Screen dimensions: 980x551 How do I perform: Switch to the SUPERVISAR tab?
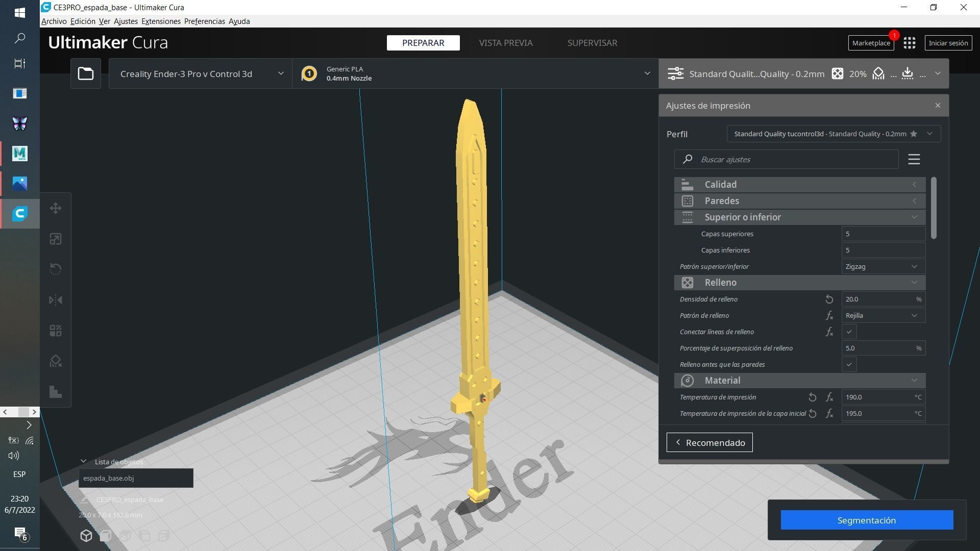592,43
